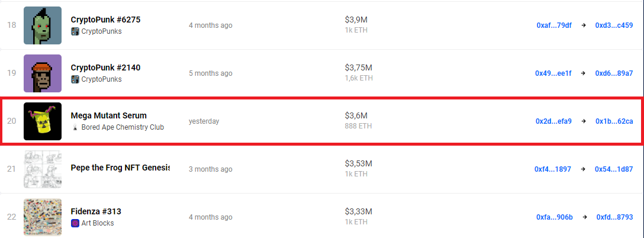Open the CryptoPunk #6275 title link
Image resolution: width=644 pixels, height=238 pixels.
pos(105,20)
